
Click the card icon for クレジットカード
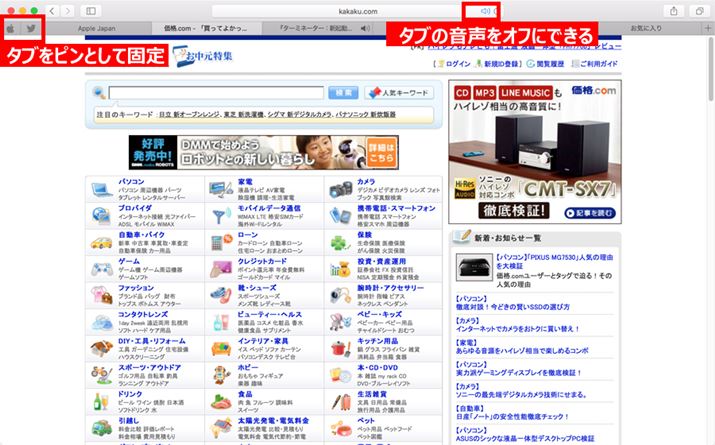tap(221, 269)
